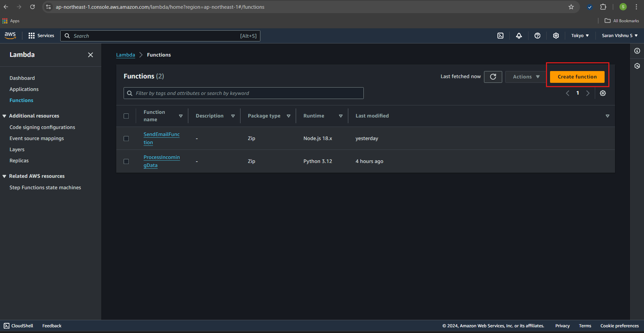This screenshot has width=644, height=333.
Task: Tick the ProcessIncomingData row checkbox
Action: pyautogui.click(x=126, y=161)
